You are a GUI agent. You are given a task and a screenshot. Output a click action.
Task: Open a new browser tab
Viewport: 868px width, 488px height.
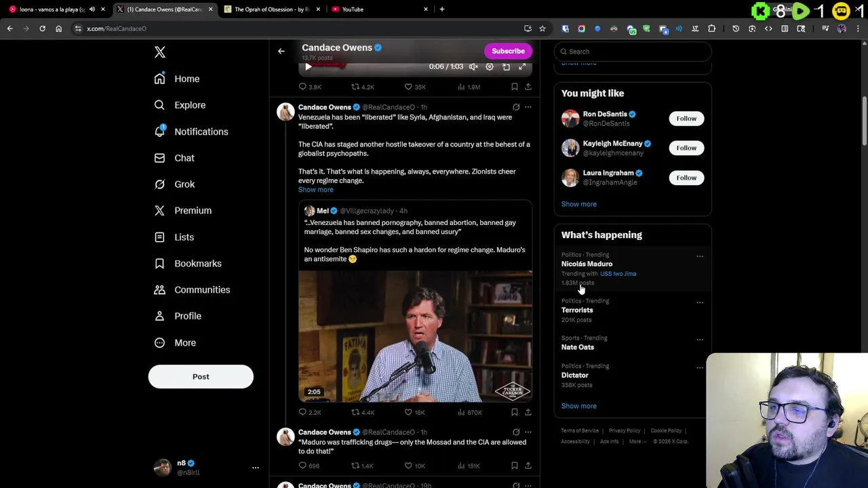coord(442,9)
